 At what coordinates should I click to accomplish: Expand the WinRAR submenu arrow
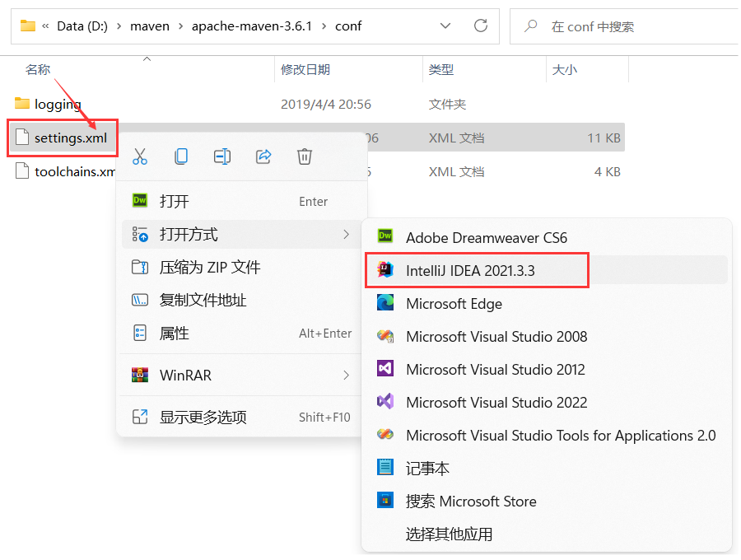[347, 376]
